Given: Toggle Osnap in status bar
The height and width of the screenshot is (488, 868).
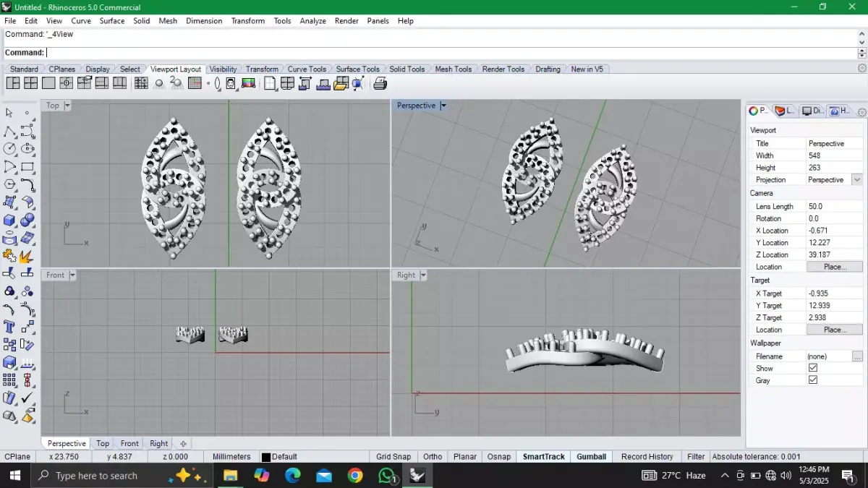Looking at the screenshot, I should pos(499,457).
